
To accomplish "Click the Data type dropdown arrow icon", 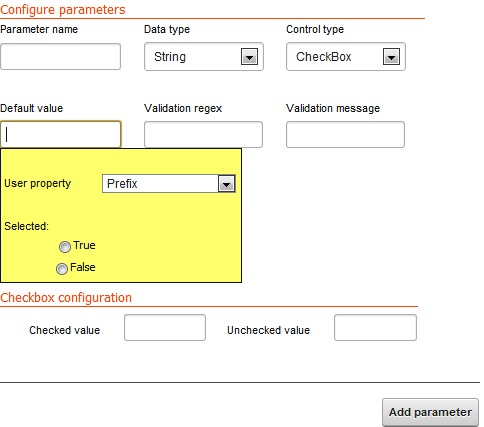I will pos(249,57).
